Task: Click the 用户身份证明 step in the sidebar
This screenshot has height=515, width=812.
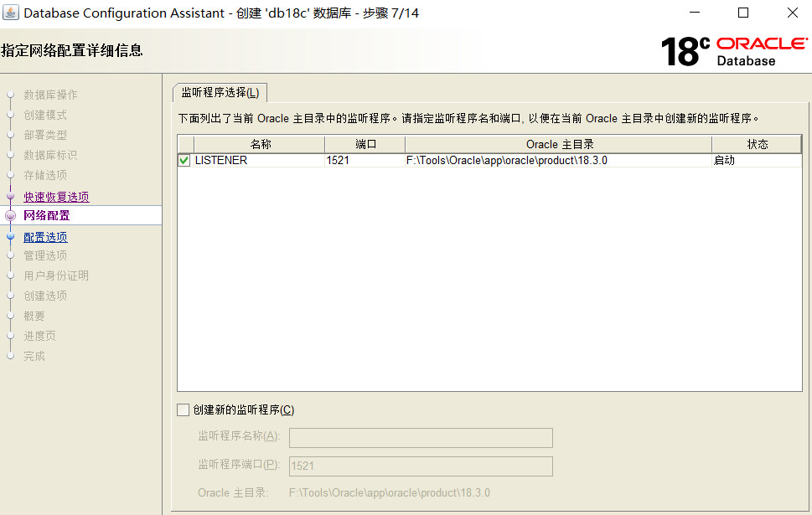Action: coord(56,276)
